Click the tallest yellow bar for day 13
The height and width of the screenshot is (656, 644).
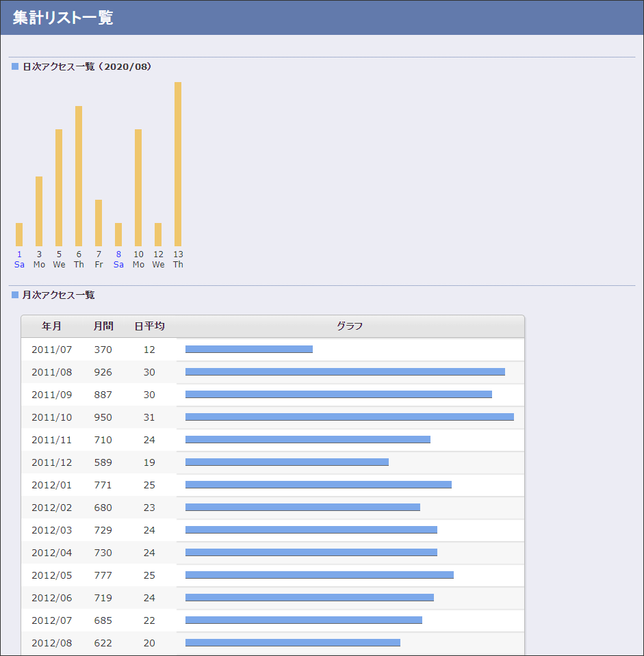pyautogui.click(x=178, y=164)
